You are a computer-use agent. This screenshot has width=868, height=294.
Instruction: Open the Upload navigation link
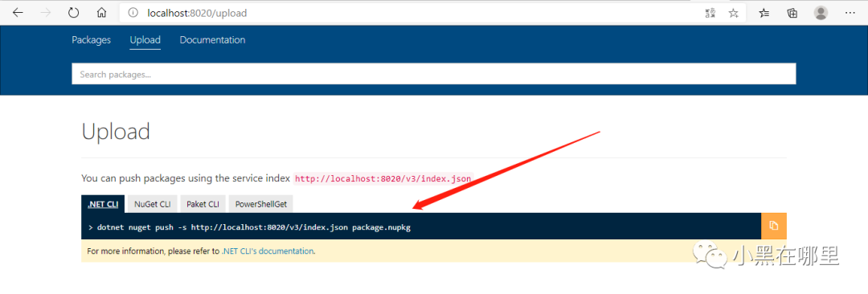145,40
